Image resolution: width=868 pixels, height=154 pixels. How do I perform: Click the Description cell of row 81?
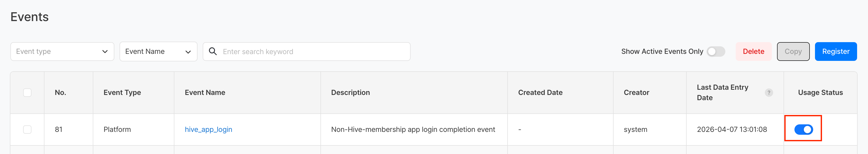click(x=413, y=129)
